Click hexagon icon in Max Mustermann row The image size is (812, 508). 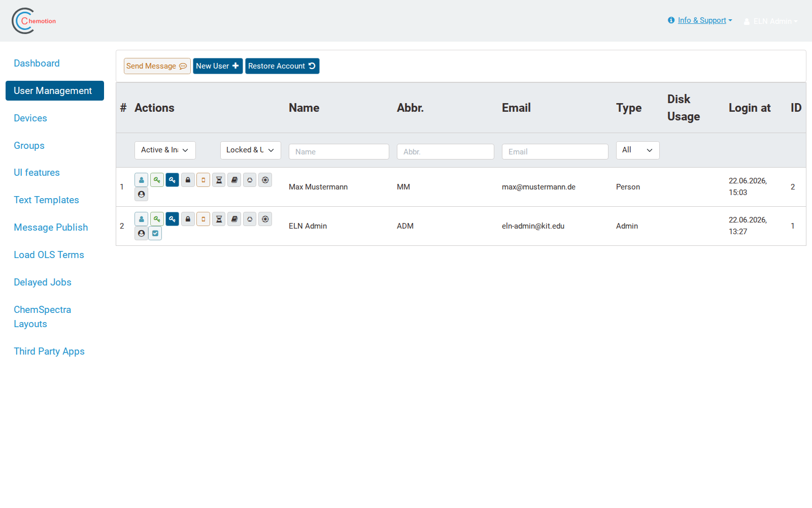[x=250, y=180]
